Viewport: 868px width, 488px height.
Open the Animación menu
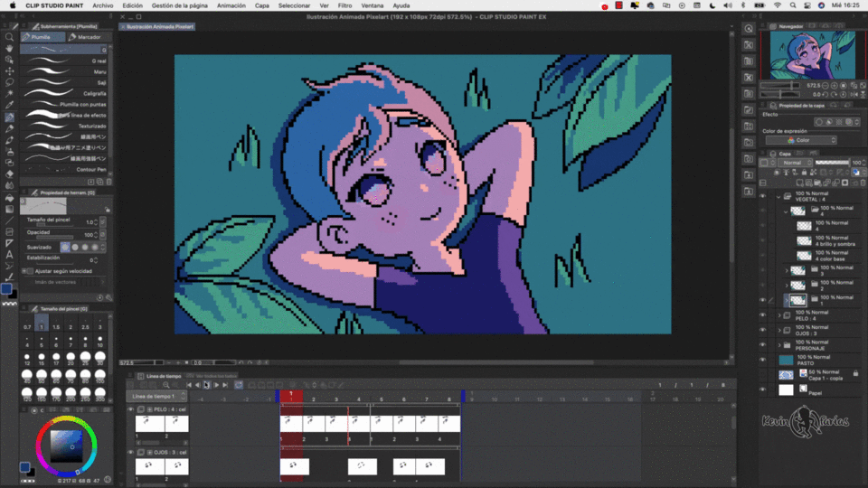231,5
